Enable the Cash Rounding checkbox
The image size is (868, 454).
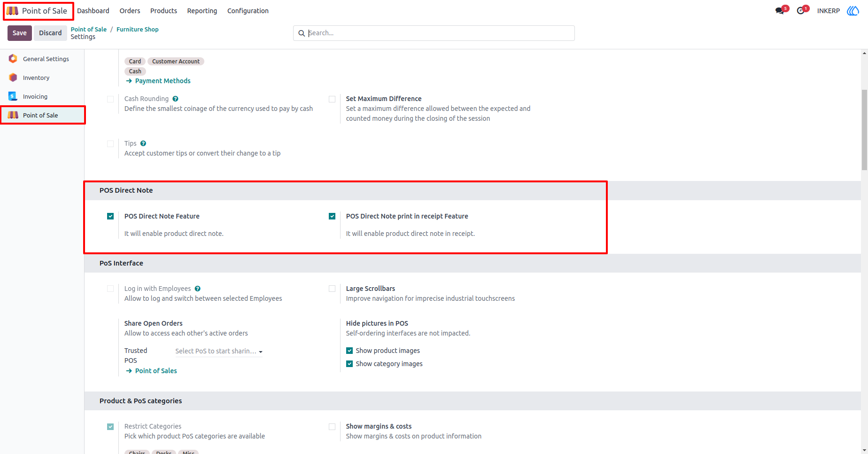[110, 99]
